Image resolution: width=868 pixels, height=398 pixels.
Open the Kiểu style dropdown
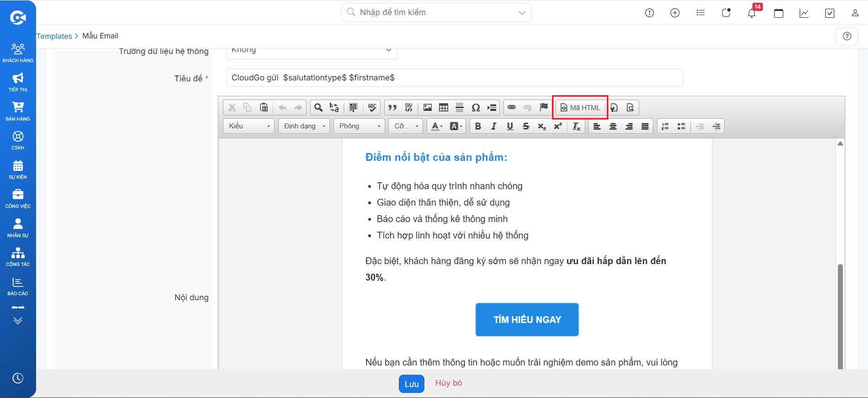tap(249, 126)
